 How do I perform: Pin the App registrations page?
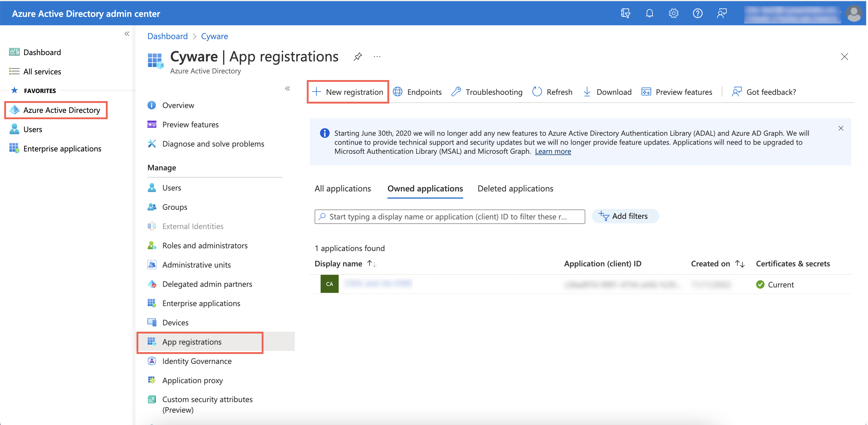click(358, 56)
